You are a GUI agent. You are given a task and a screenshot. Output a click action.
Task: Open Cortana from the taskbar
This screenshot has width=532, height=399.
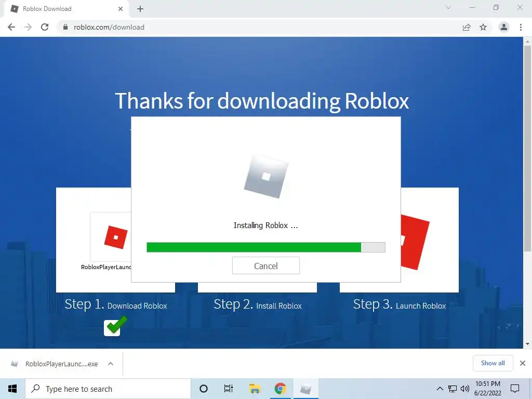pos(204,389)
